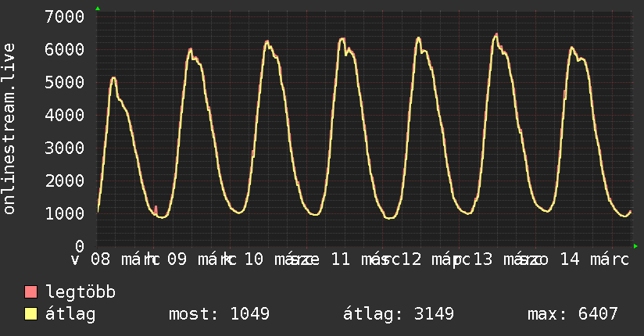Select the legtöbb legend label
Image resolution: width=644 pixels, height=336 pixels.
point(81,293)
